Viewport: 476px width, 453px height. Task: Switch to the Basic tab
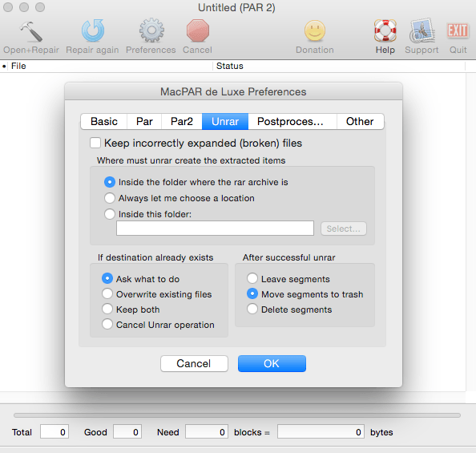tap(104, 122)
